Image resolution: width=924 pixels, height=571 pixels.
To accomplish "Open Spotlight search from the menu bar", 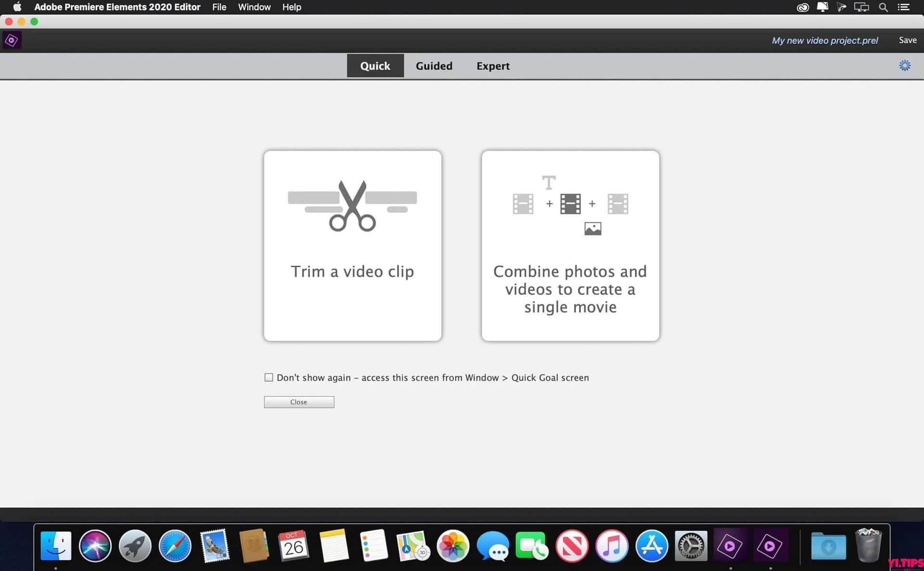I will (x=883, y=7).
